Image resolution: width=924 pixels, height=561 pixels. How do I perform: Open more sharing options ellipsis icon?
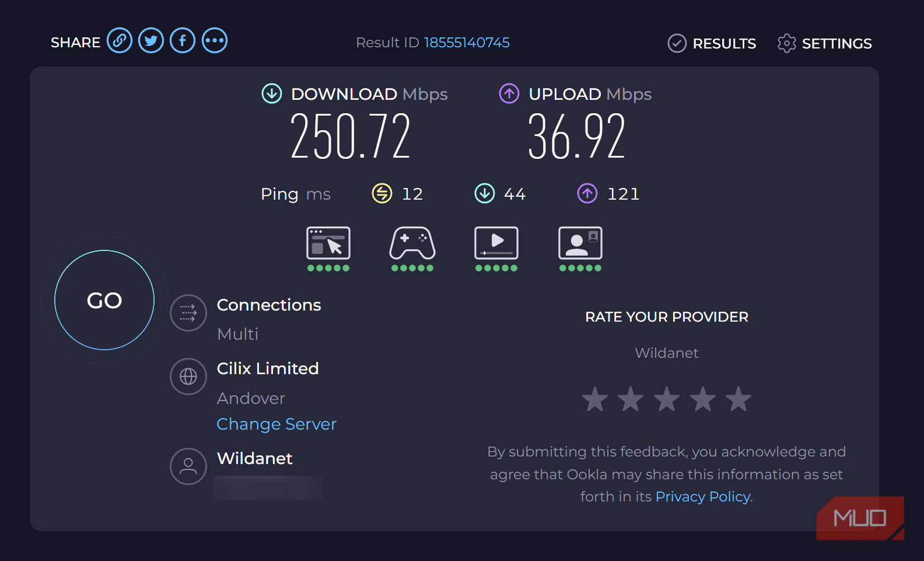point(215,41)
